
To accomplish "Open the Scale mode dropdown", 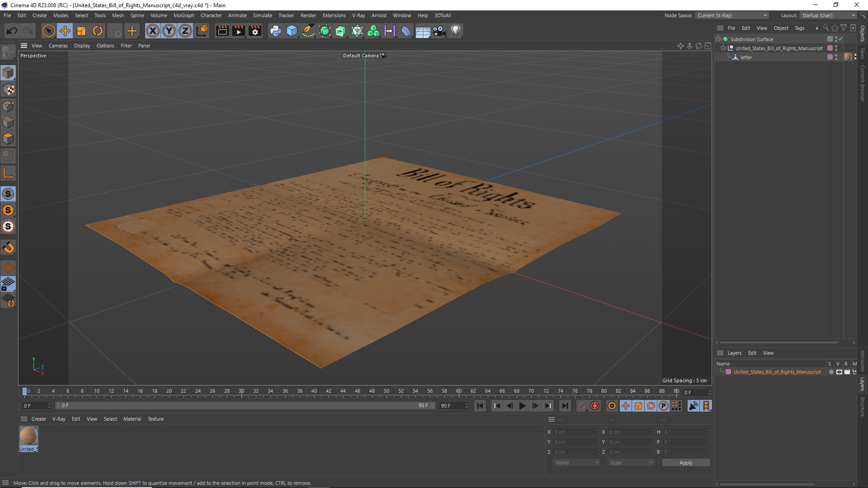I will pos(631,463).
